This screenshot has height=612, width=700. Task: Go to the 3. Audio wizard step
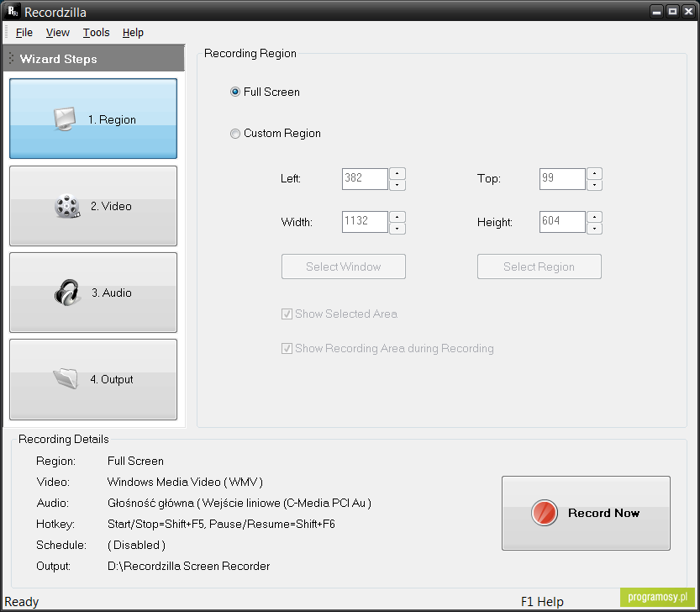click(x=93, y=293)
